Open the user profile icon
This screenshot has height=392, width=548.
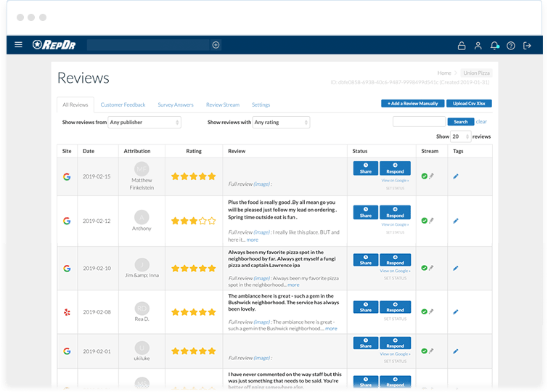pos(478,46)
